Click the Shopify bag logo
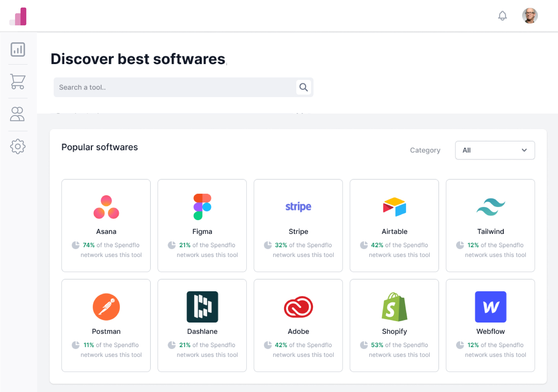 (394, 307)
